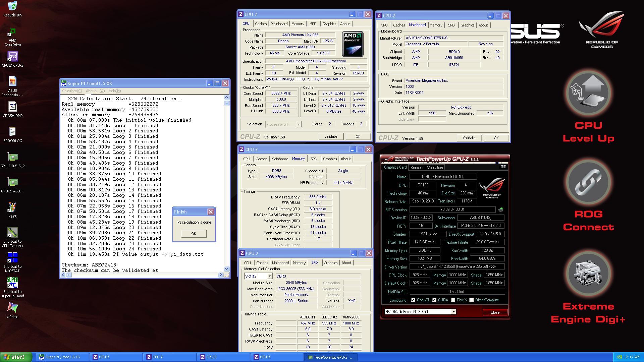The image size is (644, 362).
Task: Click the Super PI title bar icon
Action: (64, 83)
